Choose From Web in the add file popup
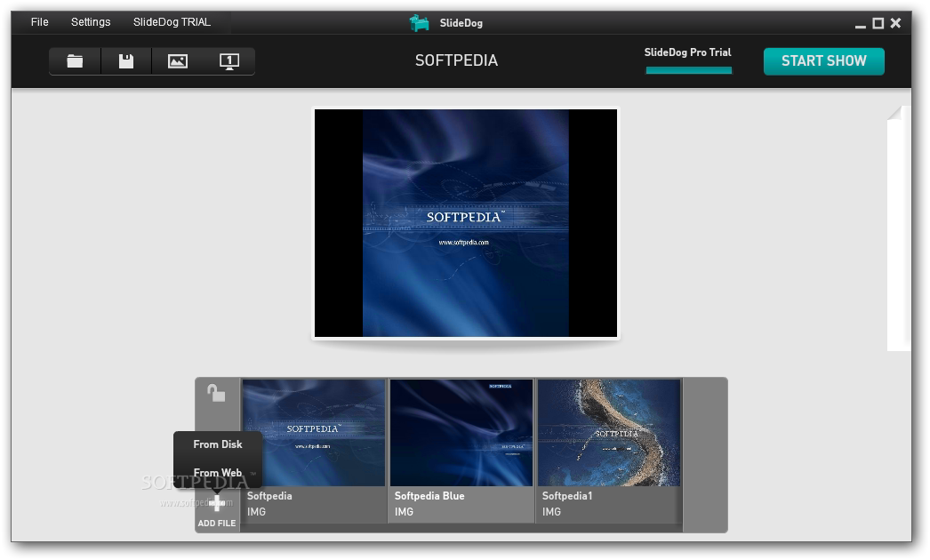Viewport: 930px width, 560px height. pyautogui.click(x=218, y=473)
